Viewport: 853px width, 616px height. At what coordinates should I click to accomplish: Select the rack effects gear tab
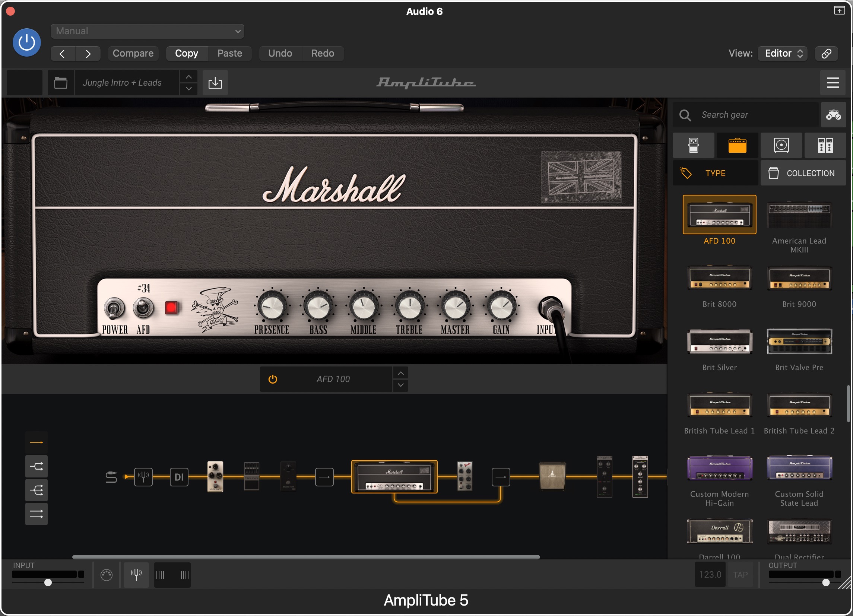click(825, 146)
